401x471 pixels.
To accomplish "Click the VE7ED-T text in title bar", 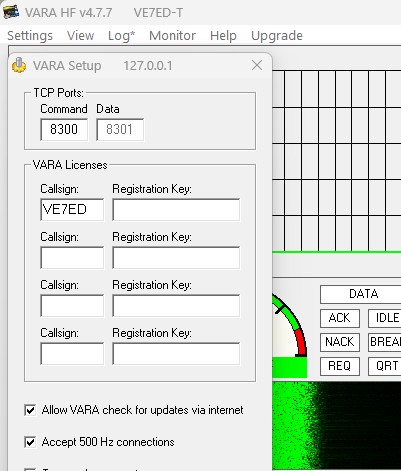I will pyautogui.click(x=158, y=13).
